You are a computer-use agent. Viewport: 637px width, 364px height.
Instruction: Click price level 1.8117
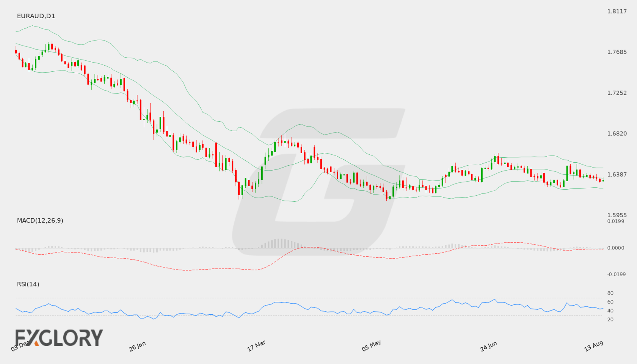coord(617,11)
